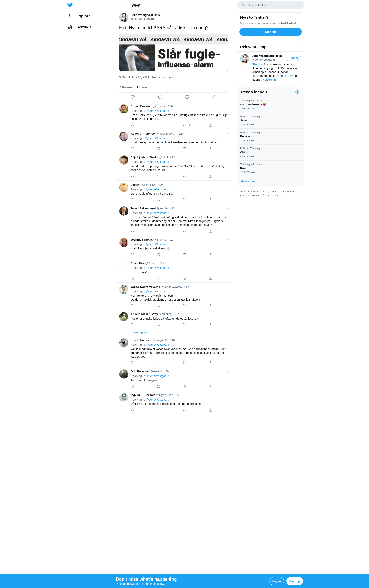Expand the More footer menu
This screenshot has width=369, height=588.
coord(255,195)
